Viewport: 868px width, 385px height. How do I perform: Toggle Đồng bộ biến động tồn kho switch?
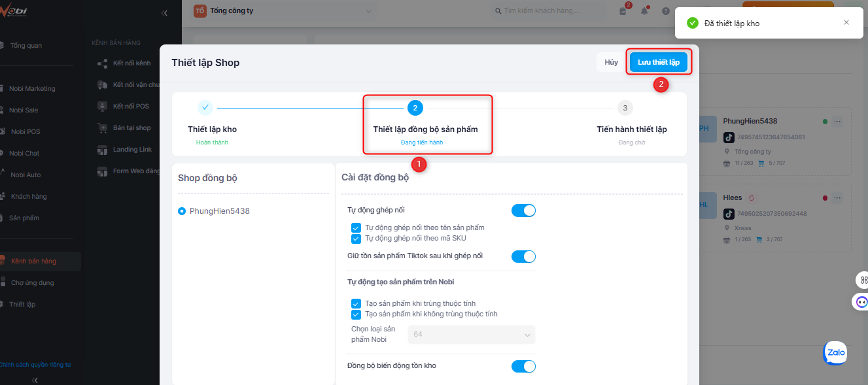523,366
